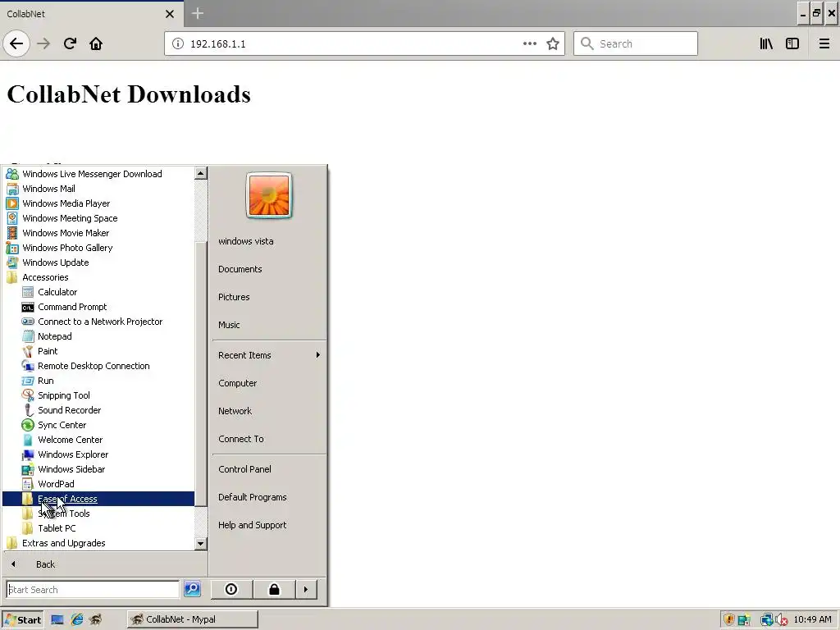Image resolution: width=840 pixels, height=630 pixels.
Task: Open Help and Support
Action: 269,525
